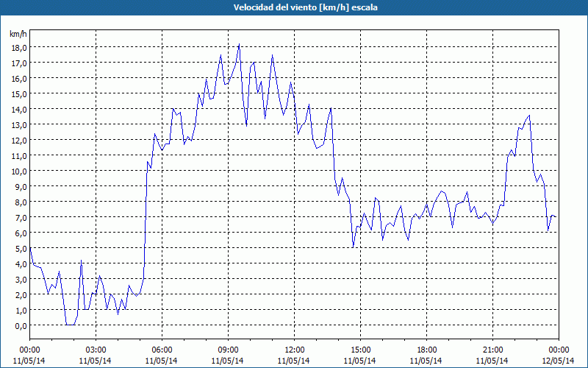This screenshot has height=368, width=588.
Task: Click the '1,0' y-axis value
Action: click(22, 310)
